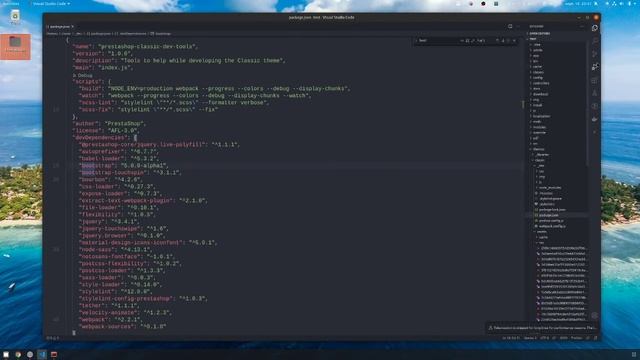Click the tokenization skipped notification message
Screen dimensions: 640x360
point(545,327)
